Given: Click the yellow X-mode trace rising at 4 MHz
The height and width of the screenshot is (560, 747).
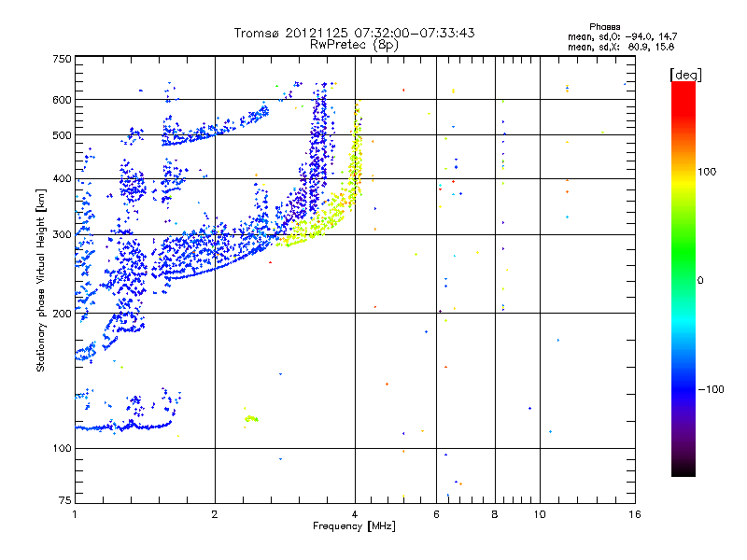Looking at the screenshot, I should click(x=356, y=152).
